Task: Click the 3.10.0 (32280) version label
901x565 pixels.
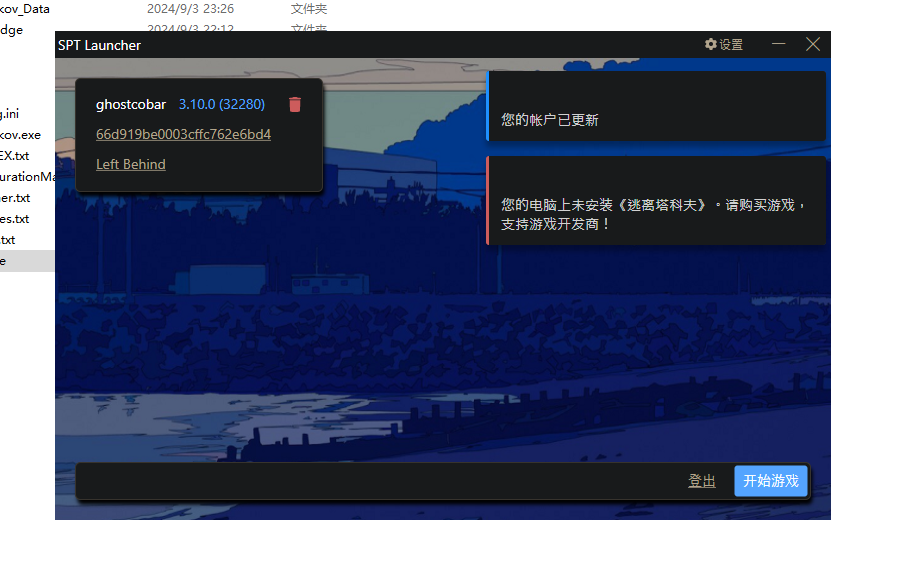Action: point(222,105)
